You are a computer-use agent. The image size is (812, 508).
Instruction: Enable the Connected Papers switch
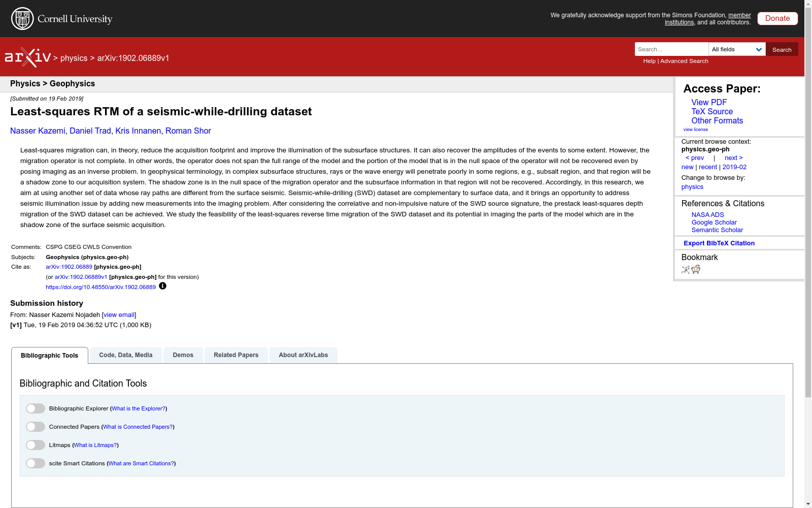coord(36,427)
